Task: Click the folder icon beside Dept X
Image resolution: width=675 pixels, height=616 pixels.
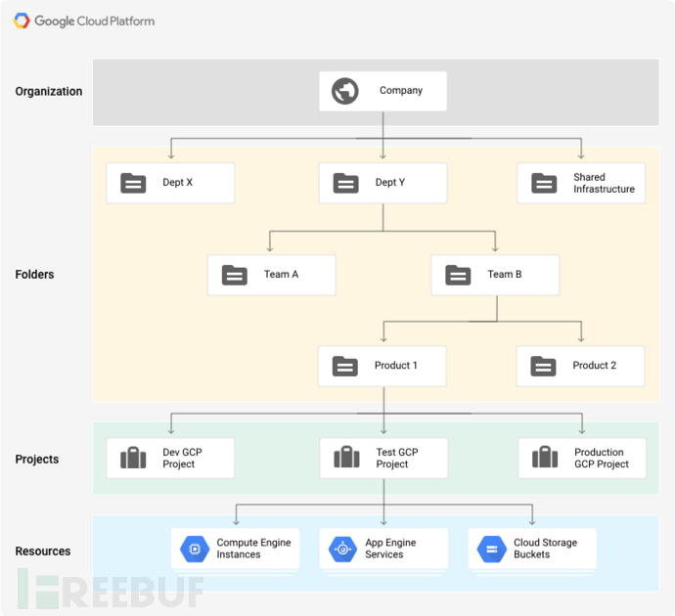Action: coord(133,183)
